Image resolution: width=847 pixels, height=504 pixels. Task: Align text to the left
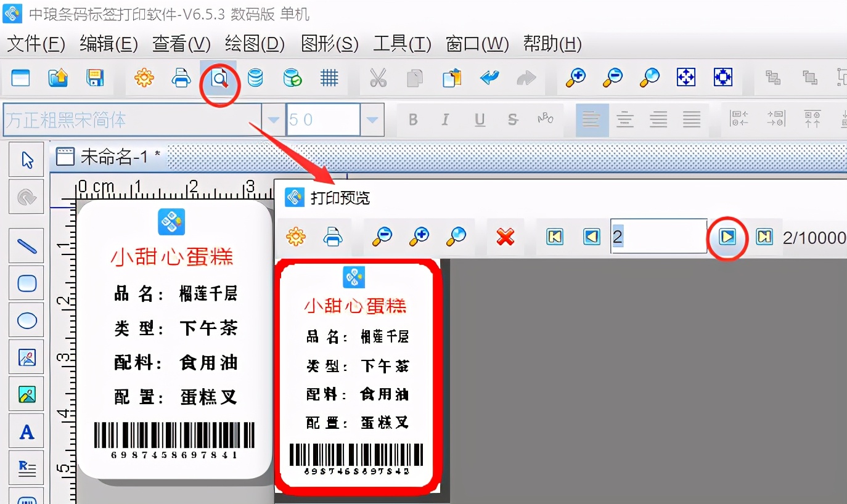pyautogui.click(x=592, y=120)
